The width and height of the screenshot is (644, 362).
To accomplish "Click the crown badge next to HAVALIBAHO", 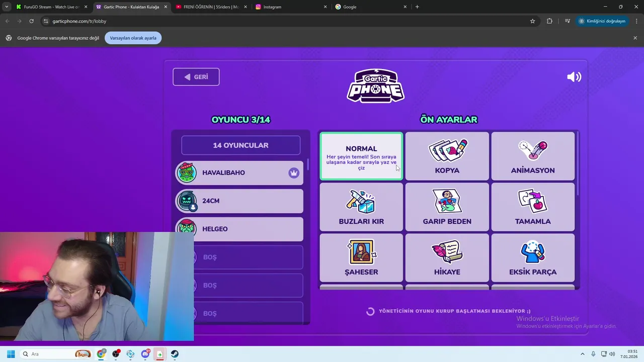I will pyautogui.click(x=294, y=173).
